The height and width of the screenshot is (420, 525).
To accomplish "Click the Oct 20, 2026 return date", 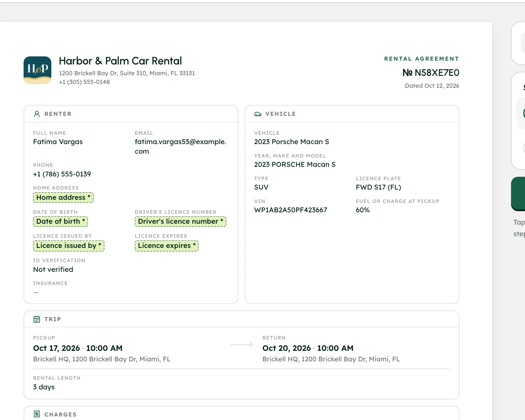I will (286, 348).
